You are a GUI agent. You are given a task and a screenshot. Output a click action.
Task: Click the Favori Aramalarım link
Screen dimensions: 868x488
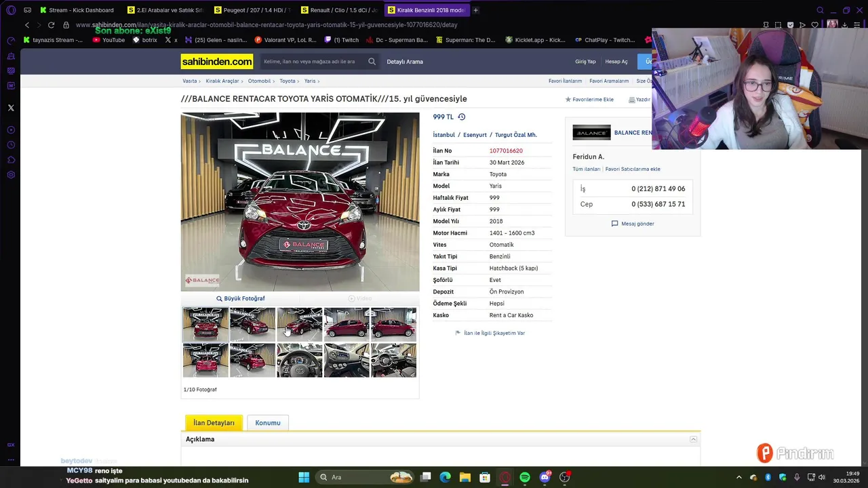click(609, 81)
